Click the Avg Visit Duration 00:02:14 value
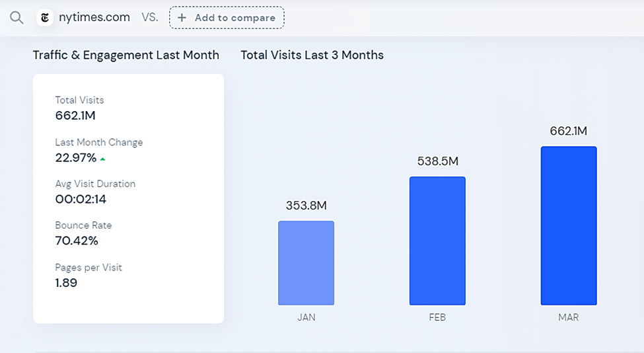This screenshot has width=644, height=353. pyautogui.click(x=81, y=200)
